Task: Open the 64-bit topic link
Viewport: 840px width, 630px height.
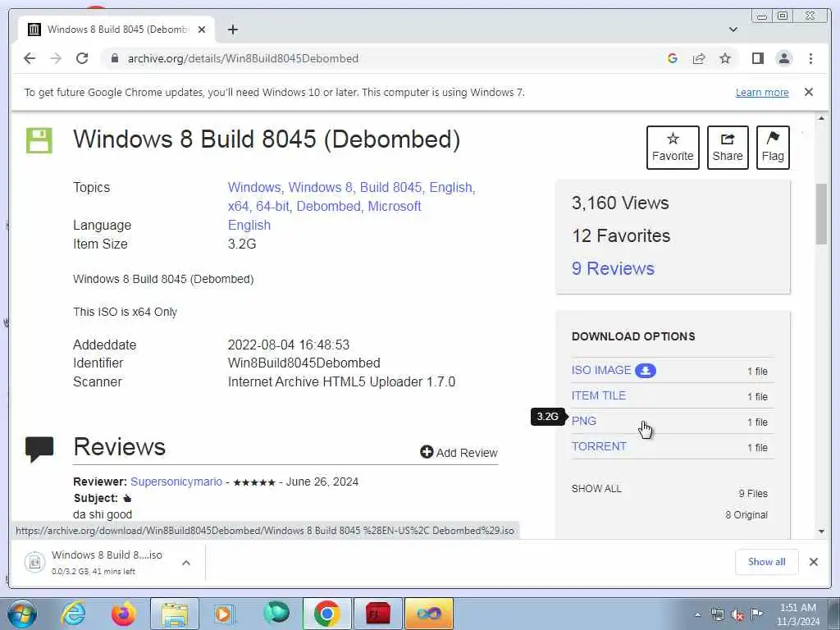Action: click(272, 206)
